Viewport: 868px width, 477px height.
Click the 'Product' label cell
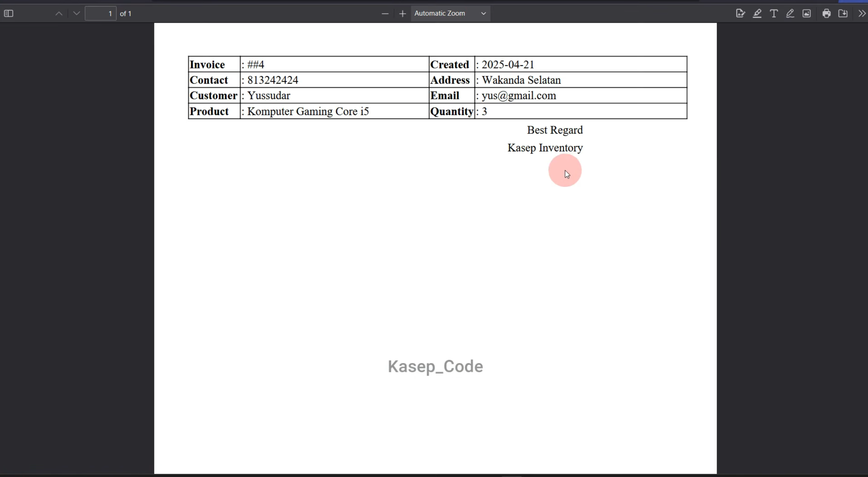point(214,111)
